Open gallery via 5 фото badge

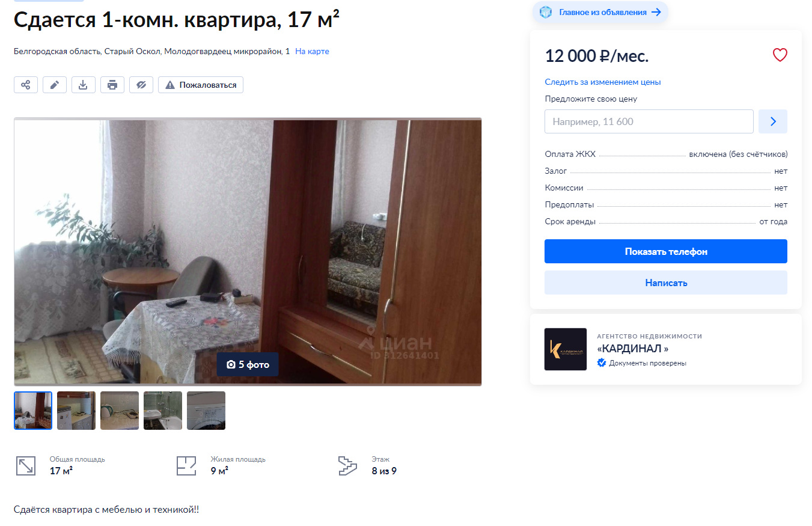coord(248,364)
